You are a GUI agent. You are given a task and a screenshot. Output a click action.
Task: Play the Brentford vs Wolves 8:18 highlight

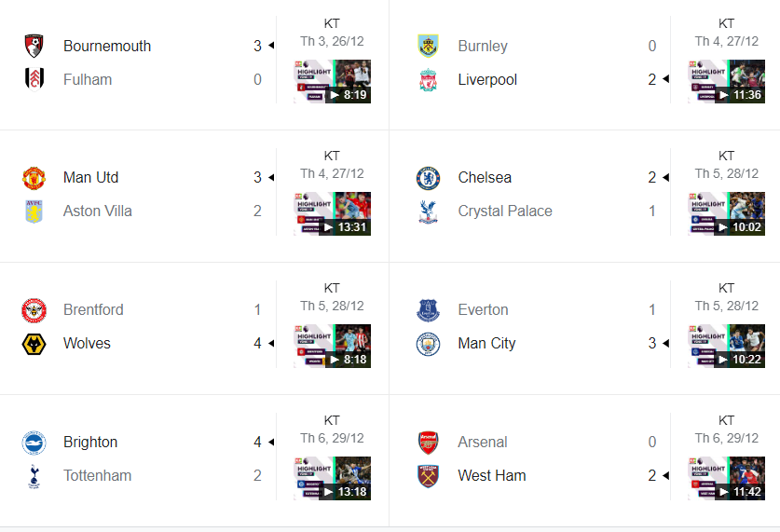tap(333, 346)
